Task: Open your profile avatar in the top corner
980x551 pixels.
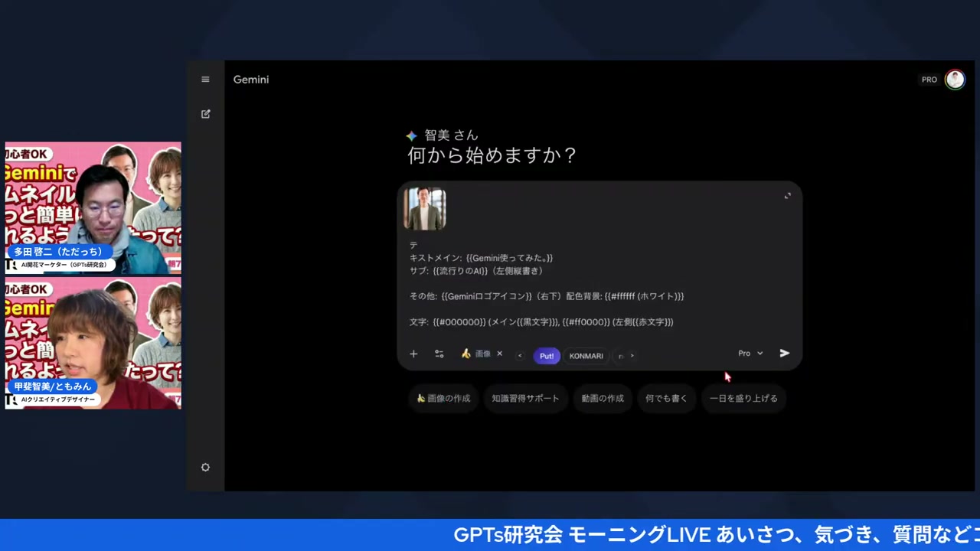Action: (955, 79)
